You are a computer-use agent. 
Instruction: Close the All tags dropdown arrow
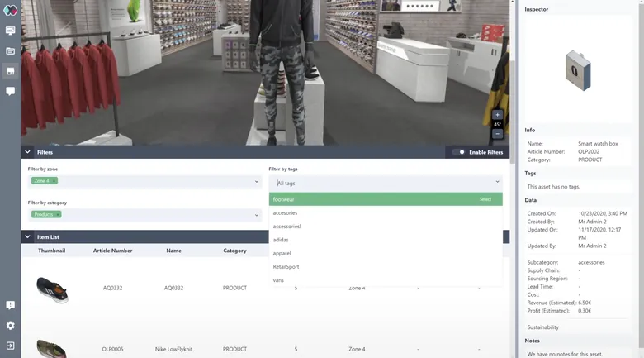point(497,181)
